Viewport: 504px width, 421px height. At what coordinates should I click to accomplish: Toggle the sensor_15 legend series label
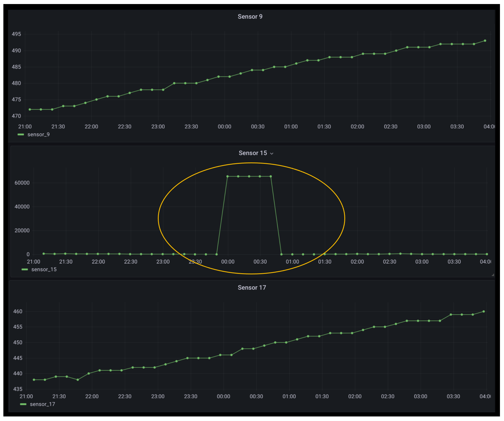click(x=44, y=270)
